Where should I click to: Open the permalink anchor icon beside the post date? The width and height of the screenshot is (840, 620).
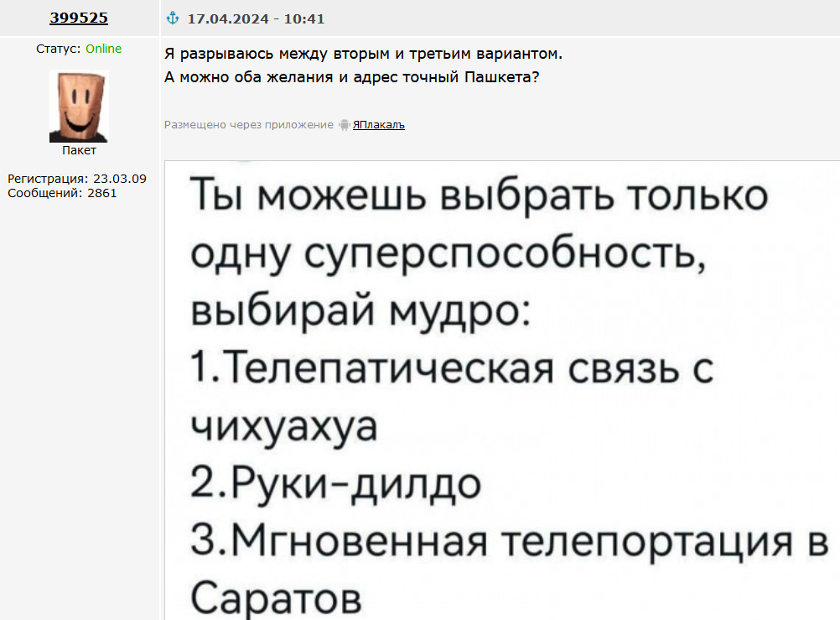173,18
